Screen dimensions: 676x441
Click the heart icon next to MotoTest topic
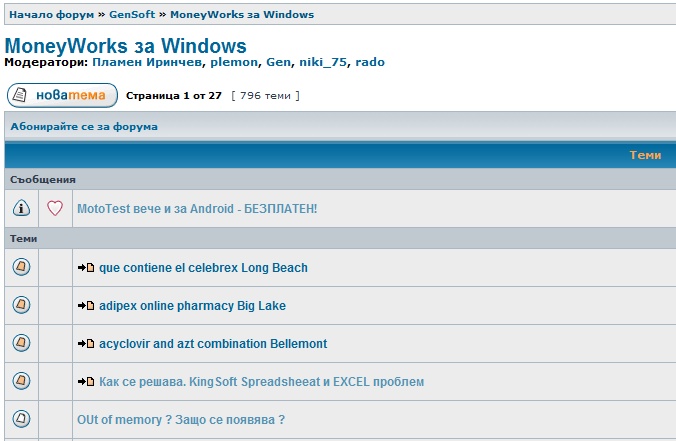click(55, 208)
